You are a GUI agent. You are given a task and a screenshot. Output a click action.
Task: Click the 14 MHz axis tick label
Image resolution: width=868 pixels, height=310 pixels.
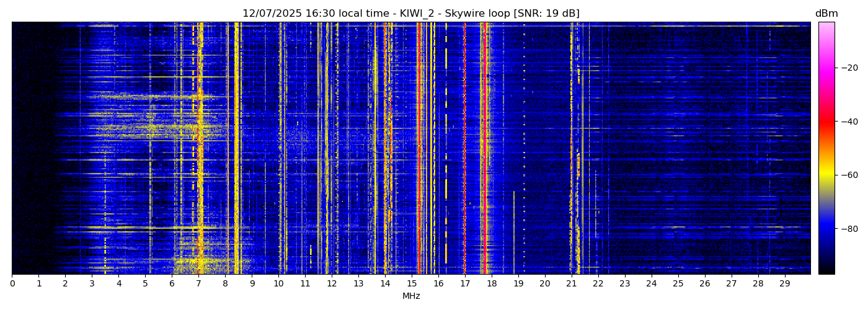pyautogui.click(x=385, y=283)
